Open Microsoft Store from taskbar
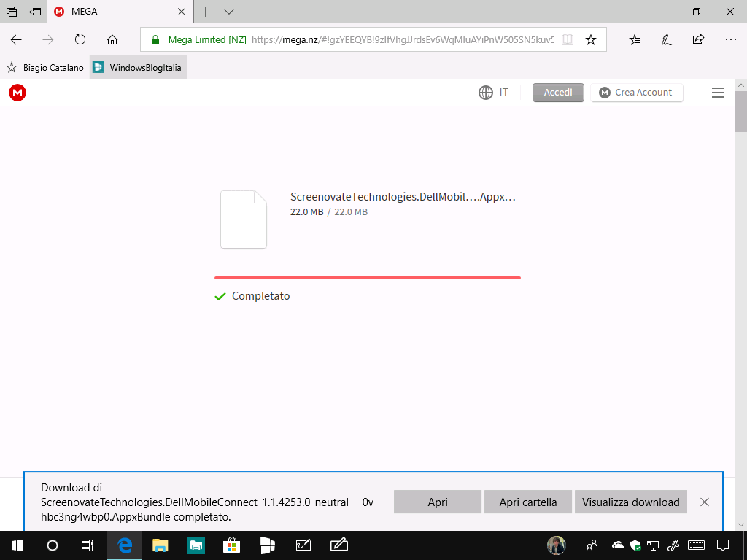 [231, 545]
